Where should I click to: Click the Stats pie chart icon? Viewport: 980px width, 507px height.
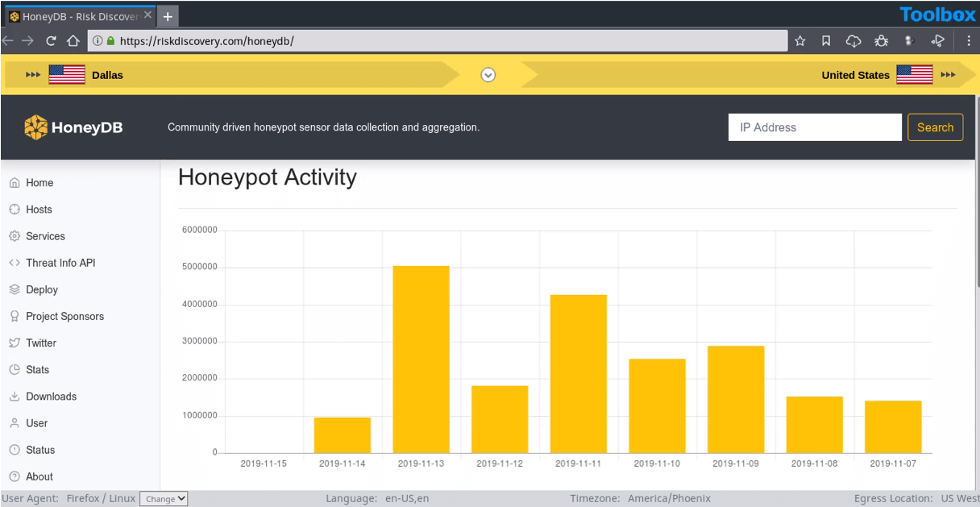[15, 369]
